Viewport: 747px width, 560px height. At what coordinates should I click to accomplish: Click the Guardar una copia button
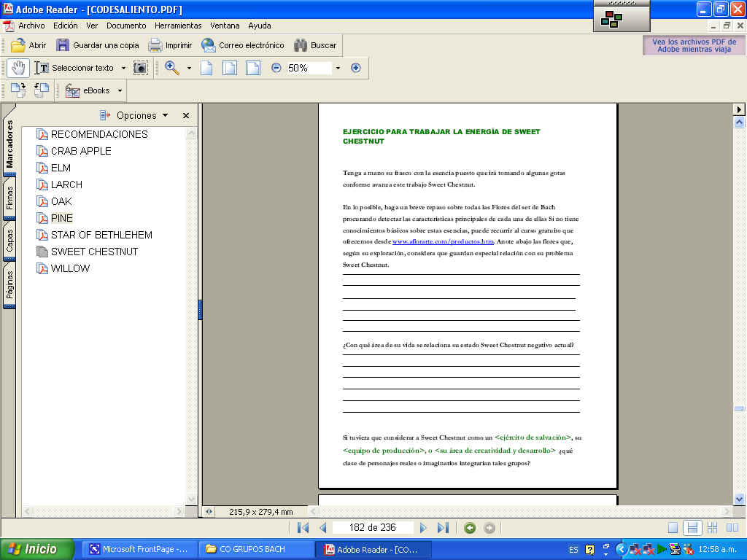(98, 45)
